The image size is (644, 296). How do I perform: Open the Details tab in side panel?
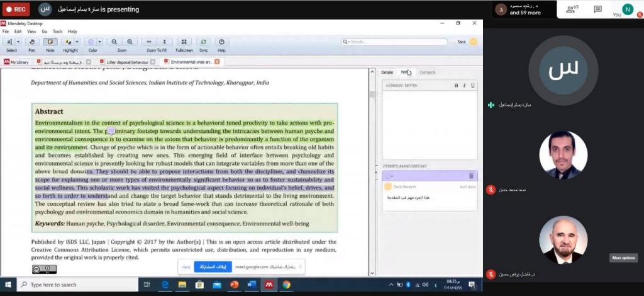[x=387, y=72]
